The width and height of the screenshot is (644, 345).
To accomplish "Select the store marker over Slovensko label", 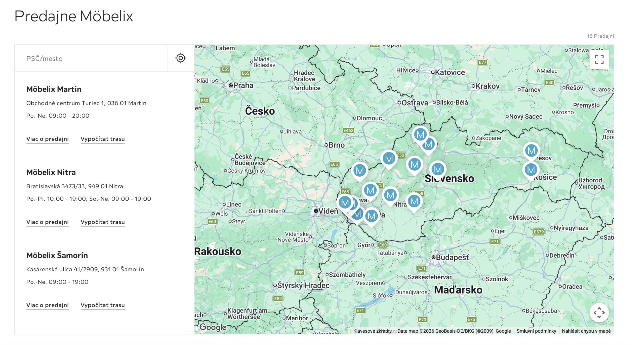I will click(x=437, y=170).
